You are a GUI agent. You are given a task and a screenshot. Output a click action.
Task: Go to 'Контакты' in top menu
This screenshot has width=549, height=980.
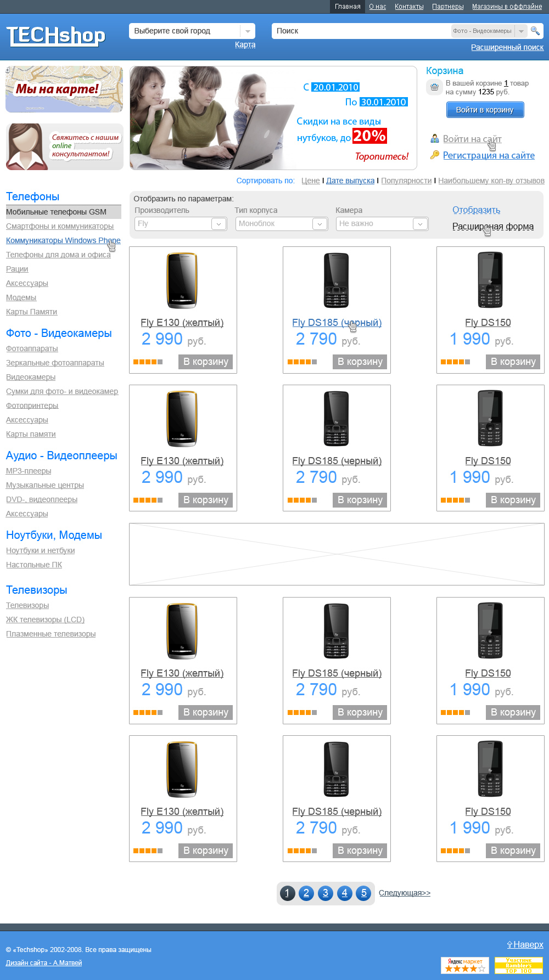pos(409,7)
